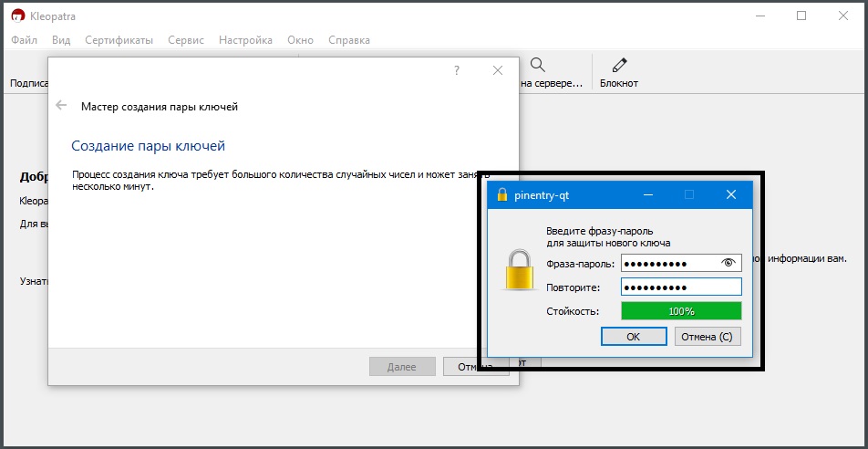
Task: Click the Мастер создания пары ключей title
Action: 160,107
